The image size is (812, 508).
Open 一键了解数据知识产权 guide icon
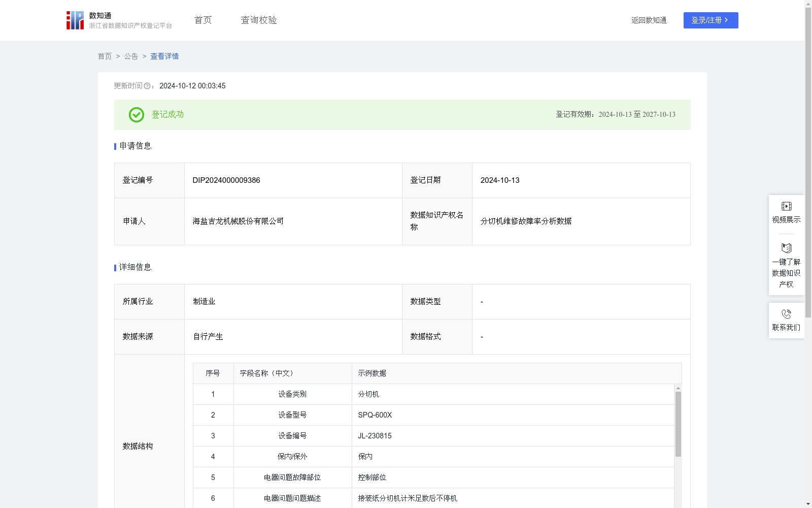click(x=786, y=248)
